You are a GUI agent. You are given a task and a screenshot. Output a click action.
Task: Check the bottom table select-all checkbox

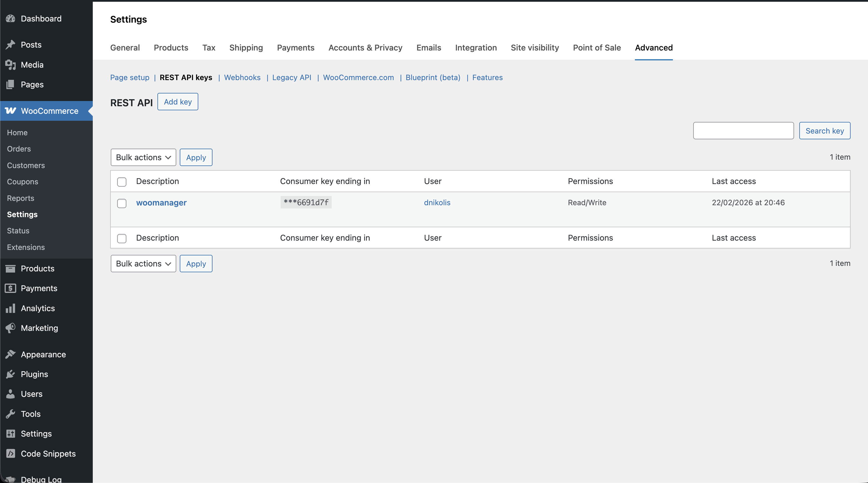[122, 239]
